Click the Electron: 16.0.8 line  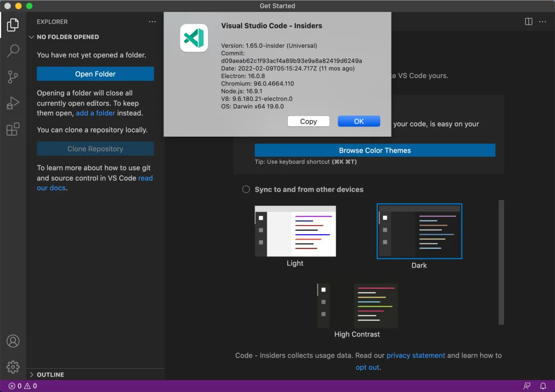tap(243, 76)
